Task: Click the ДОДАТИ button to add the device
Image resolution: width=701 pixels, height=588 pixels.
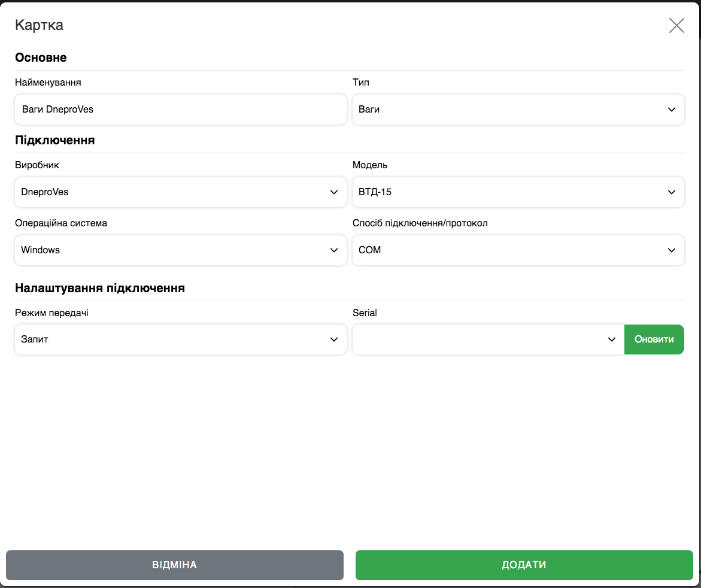Action: click(524, 565)
